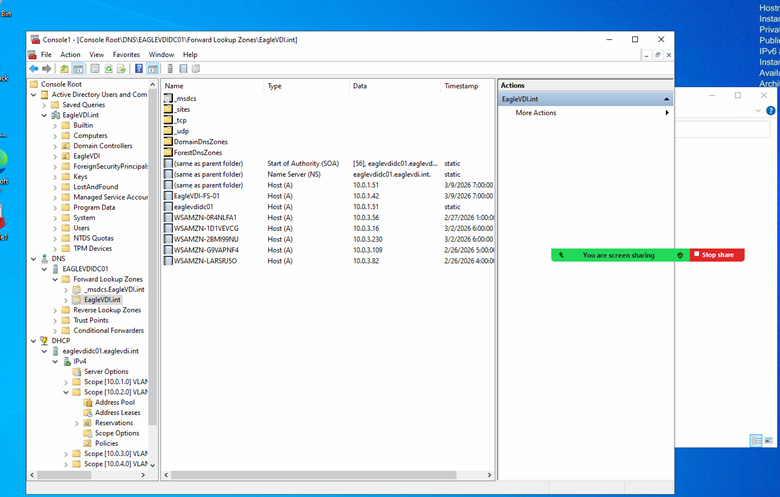This screenshot has width=780, height=497.
Task: Collapse the DHCP IPv4 node
Action: (55, 362)
